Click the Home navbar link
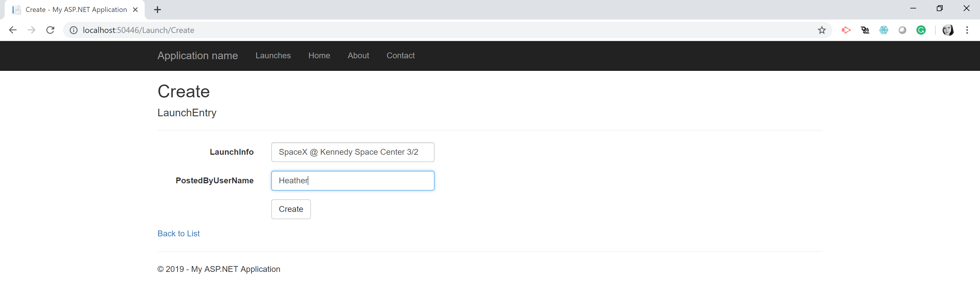 (319, 55)
